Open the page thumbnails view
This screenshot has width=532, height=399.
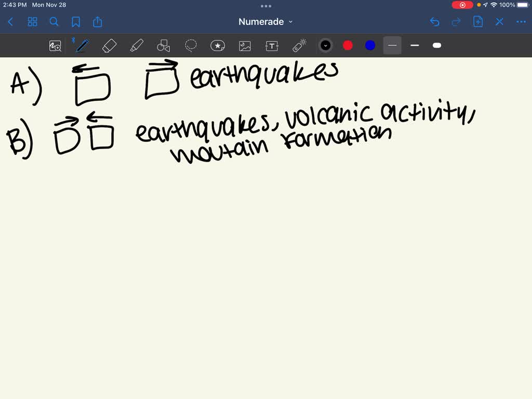pyautogui.click(x=32, y=22)
